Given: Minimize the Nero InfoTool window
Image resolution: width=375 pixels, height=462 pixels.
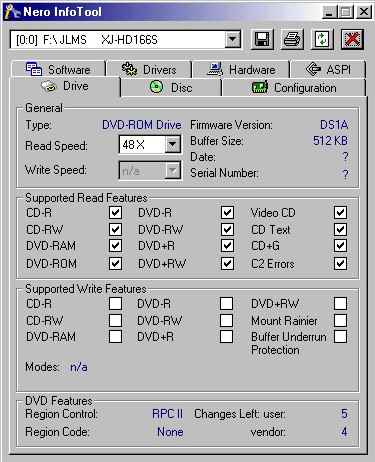Looking at the screenshot, I should pos(329,12).
